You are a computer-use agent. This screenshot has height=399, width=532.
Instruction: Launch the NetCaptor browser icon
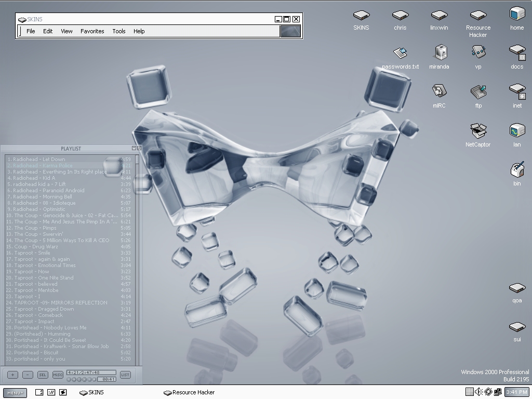(x=478, y=130)
